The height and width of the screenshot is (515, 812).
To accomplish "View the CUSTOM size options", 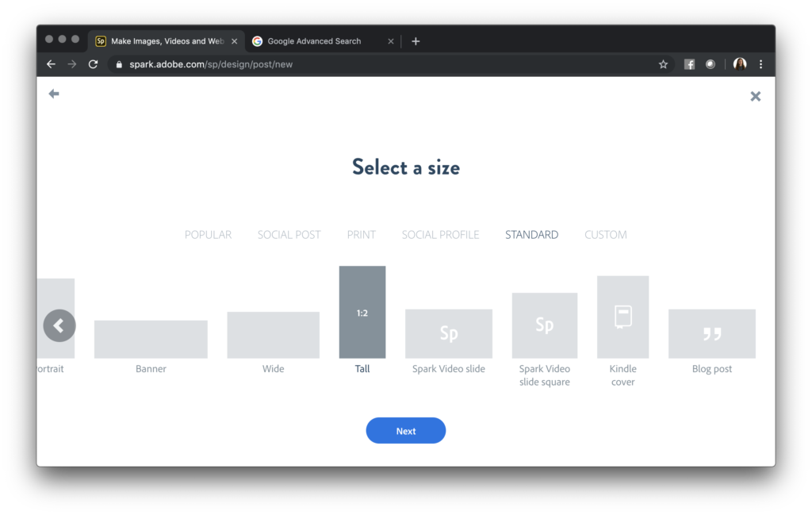I will (x=605, y=234).
